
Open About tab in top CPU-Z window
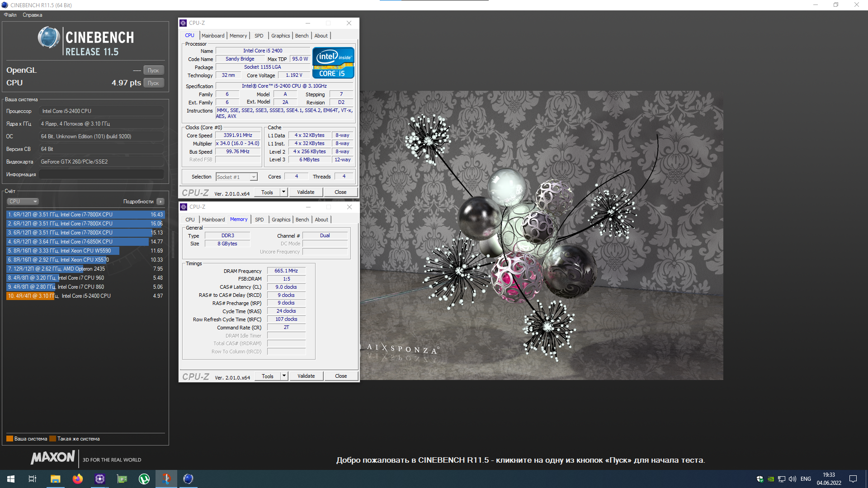tap(321, 36)
